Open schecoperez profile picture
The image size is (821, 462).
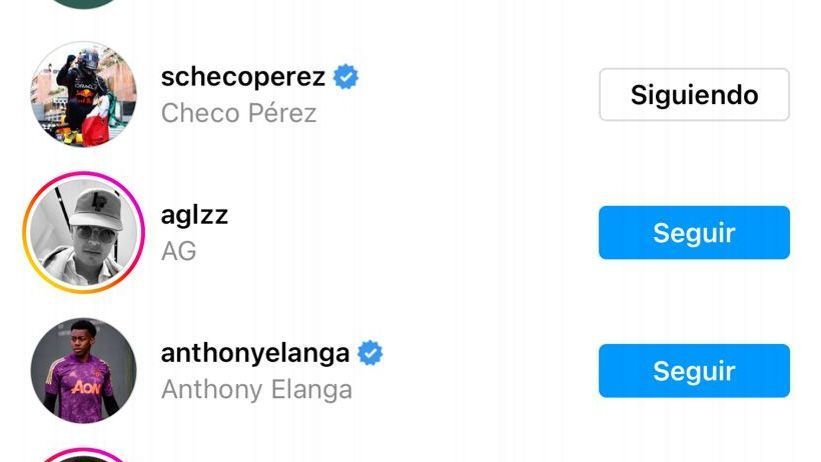point(84,94)
